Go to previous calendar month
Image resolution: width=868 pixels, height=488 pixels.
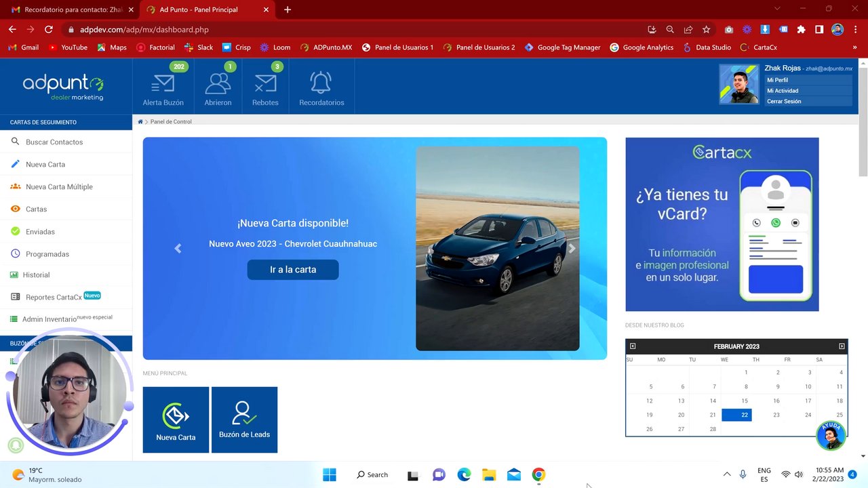coord(633,346)
